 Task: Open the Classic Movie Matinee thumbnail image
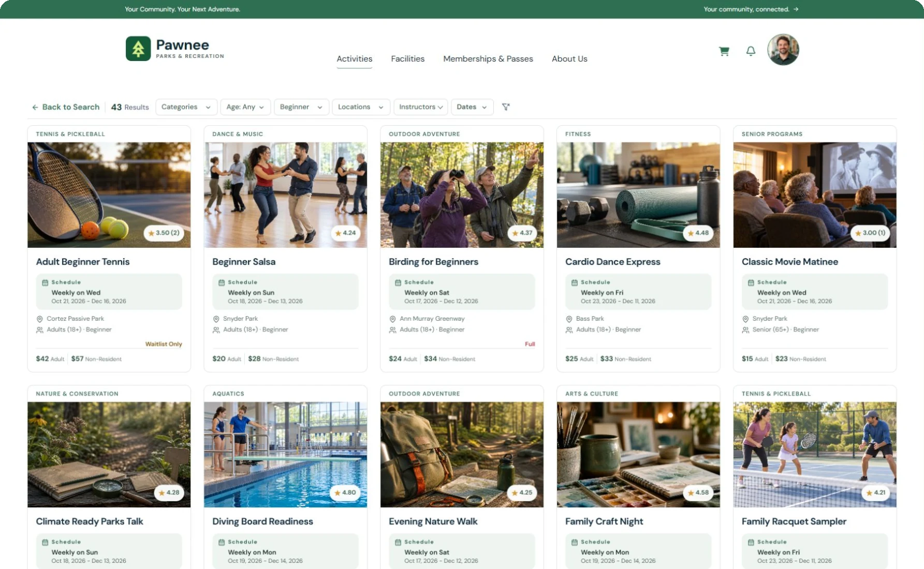pyautogui.click(x=815, y=195)
